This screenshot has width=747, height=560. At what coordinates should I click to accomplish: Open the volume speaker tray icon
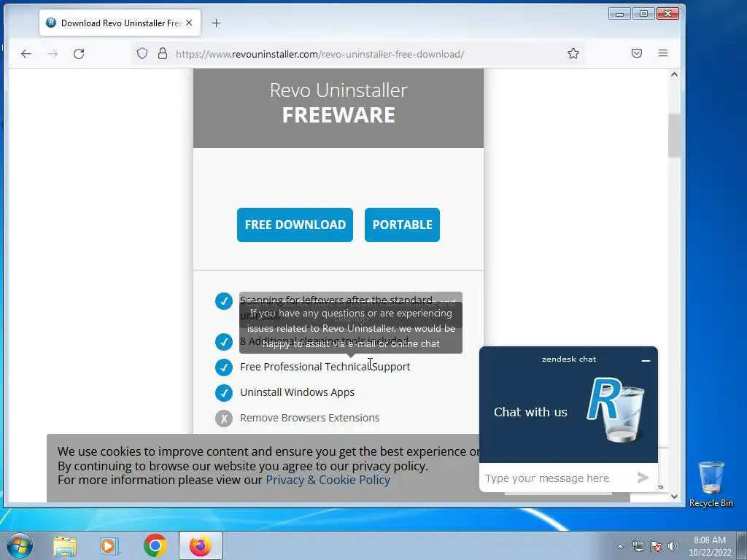pyautogui.click(x=673, y=546)
